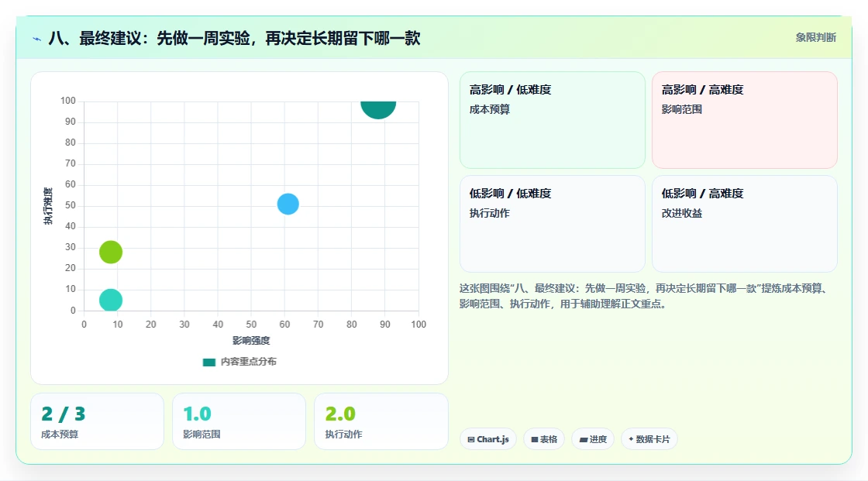Click the 1.0 影响范围 stat card

tap(239, 421)
